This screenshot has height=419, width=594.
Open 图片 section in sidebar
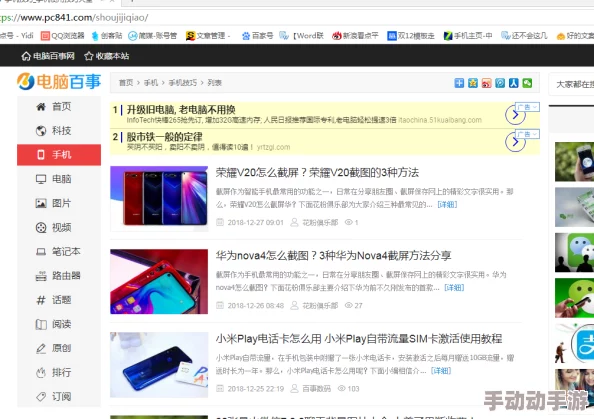pos(59,203)
